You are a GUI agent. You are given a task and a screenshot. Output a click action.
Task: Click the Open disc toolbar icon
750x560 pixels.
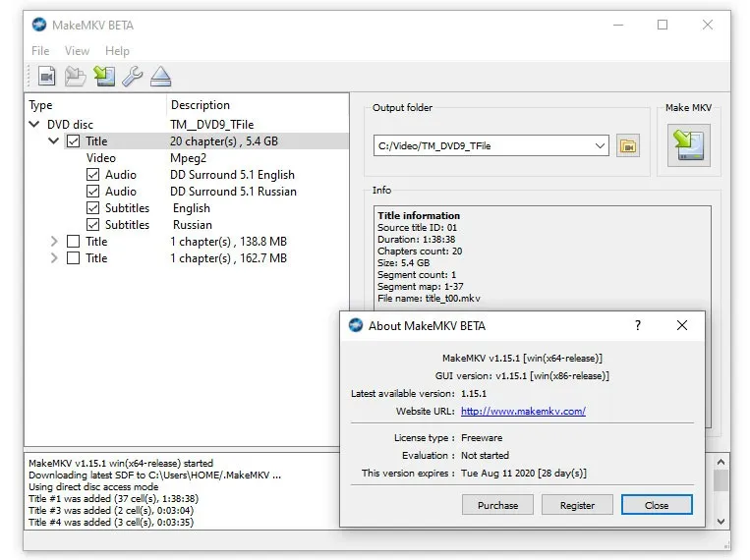pos(75,76)
